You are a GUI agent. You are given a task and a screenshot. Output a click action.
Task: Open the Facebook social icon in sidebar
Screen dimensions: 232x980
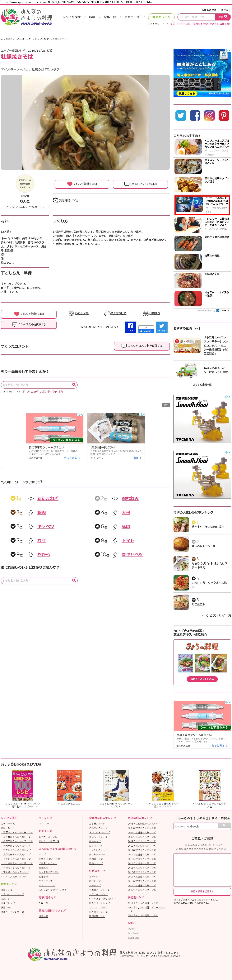tap(195, 115)
